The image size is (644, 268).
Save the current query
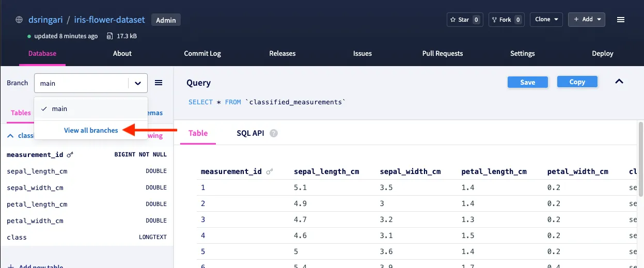tap(527, 82)
